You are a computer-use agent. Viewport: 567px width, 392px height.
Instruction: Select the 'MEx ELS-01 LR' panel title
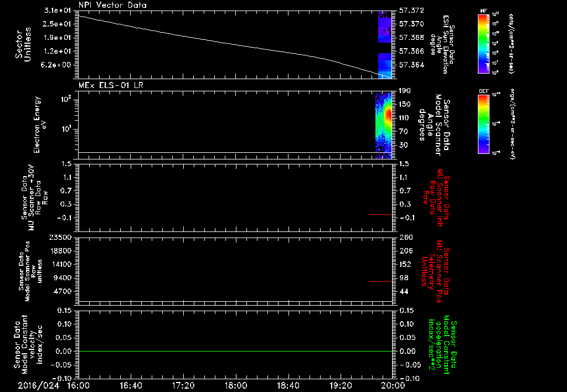(x=111, y=85)
